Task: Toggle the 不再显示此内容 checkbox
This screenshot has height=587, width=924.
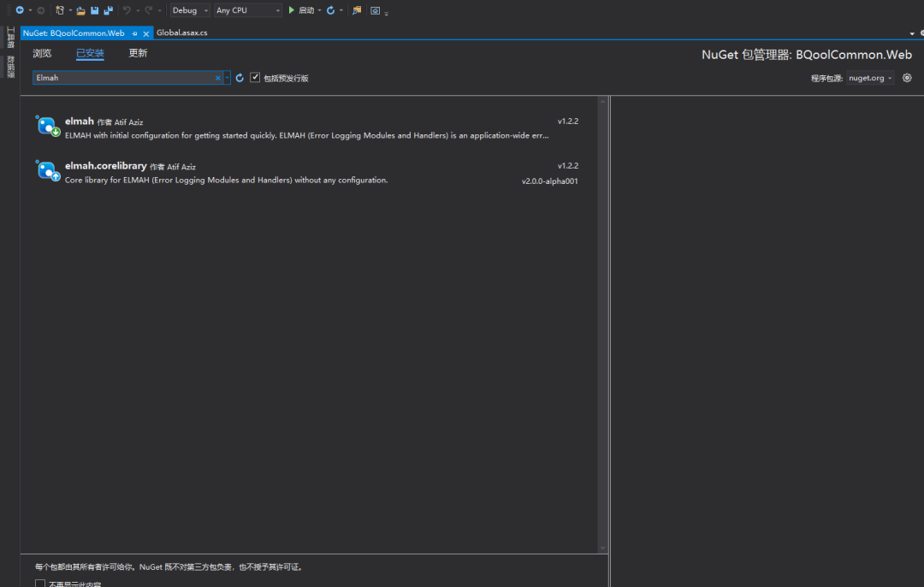Action: [40, 584]
